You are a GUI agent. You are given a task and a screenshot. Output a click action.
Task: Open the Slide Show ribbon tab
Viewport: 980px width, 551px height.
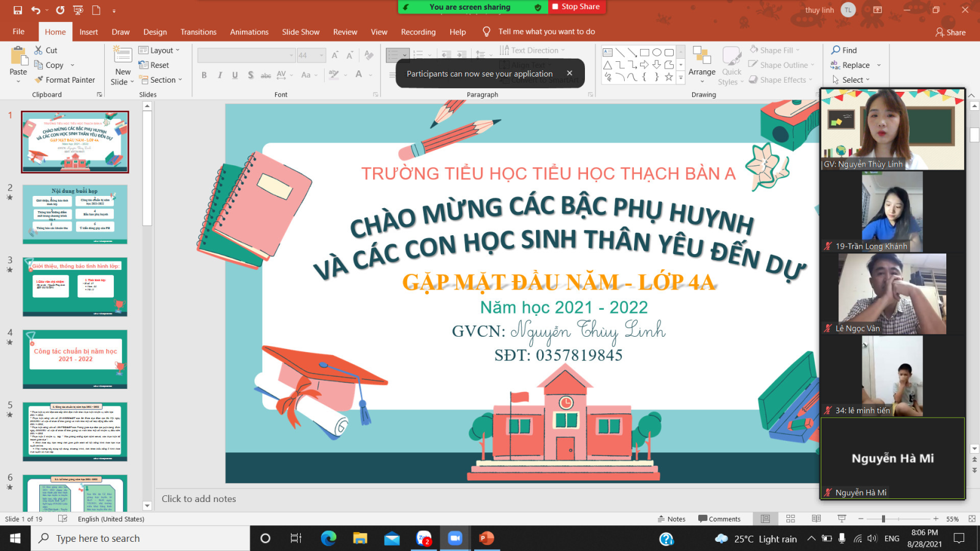(300, 32)
